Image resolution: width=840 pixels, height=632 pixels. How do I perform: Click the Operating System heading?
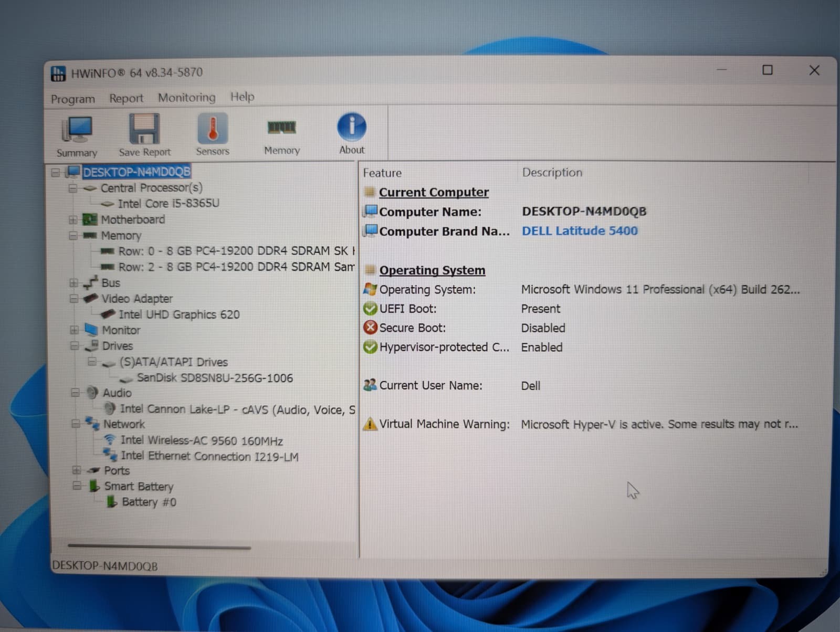(x=432, y=270)
